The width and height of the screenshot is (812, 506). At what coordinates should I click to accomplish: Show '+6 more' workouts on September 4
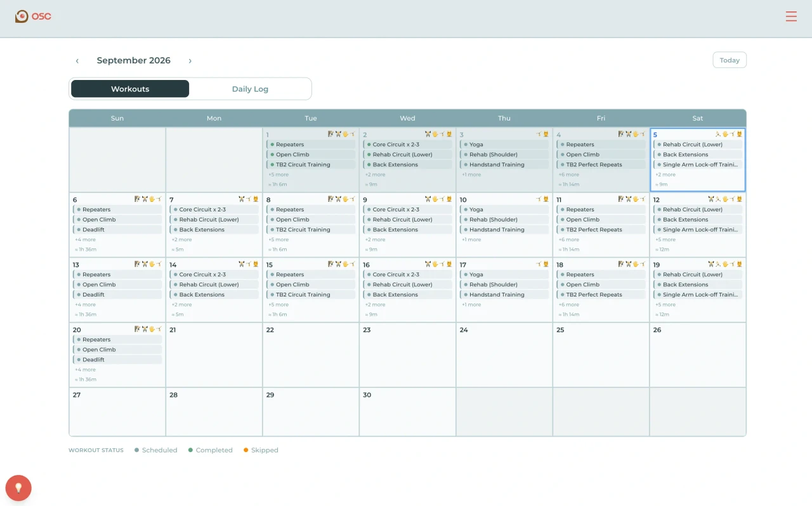click(x=568, y=175)
